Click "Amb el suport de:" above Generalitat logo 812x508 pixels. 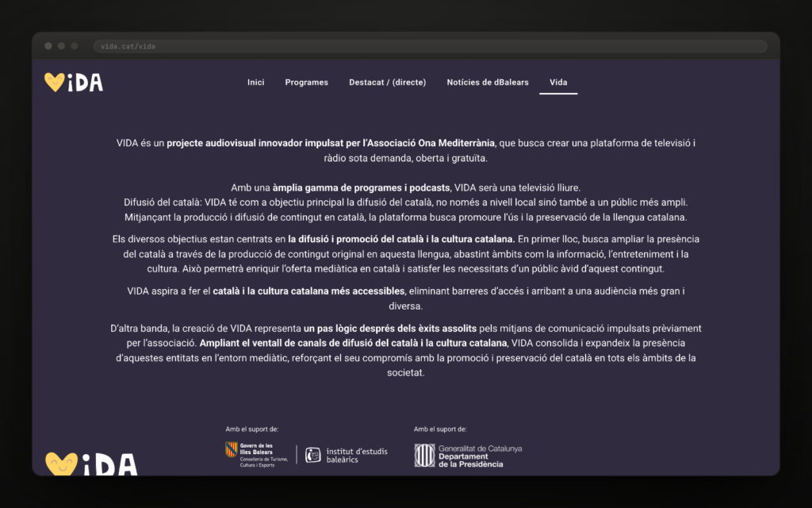tap(440, 429)
